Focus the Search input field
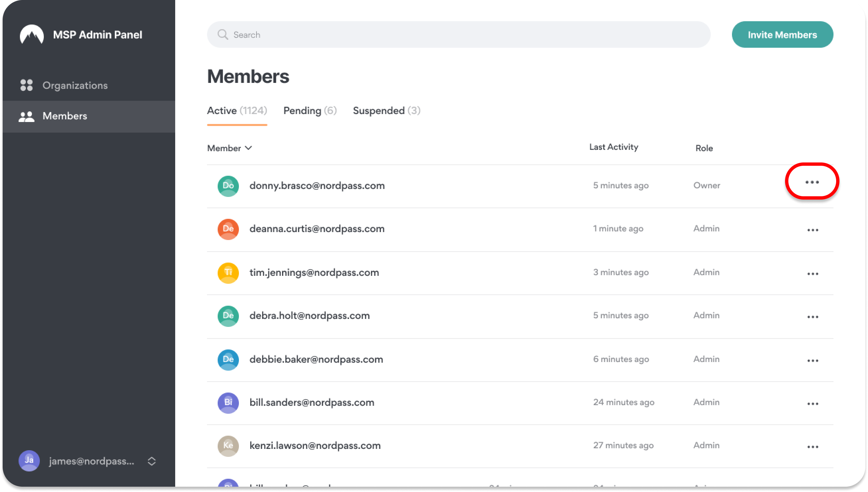868x492 pixels. tap(459, 34)
